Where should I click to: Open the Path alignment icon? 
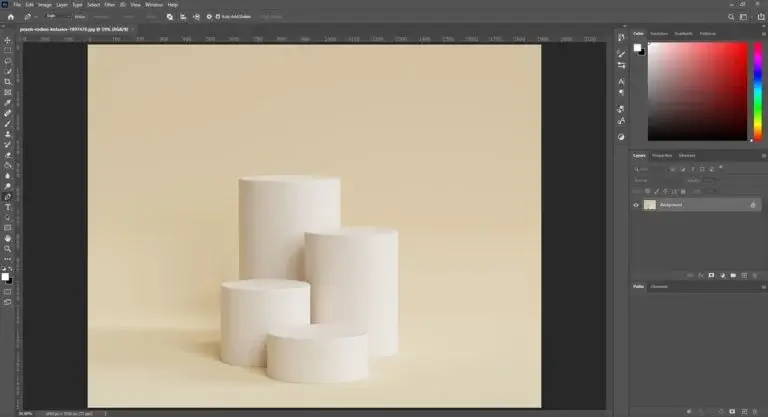183,17
